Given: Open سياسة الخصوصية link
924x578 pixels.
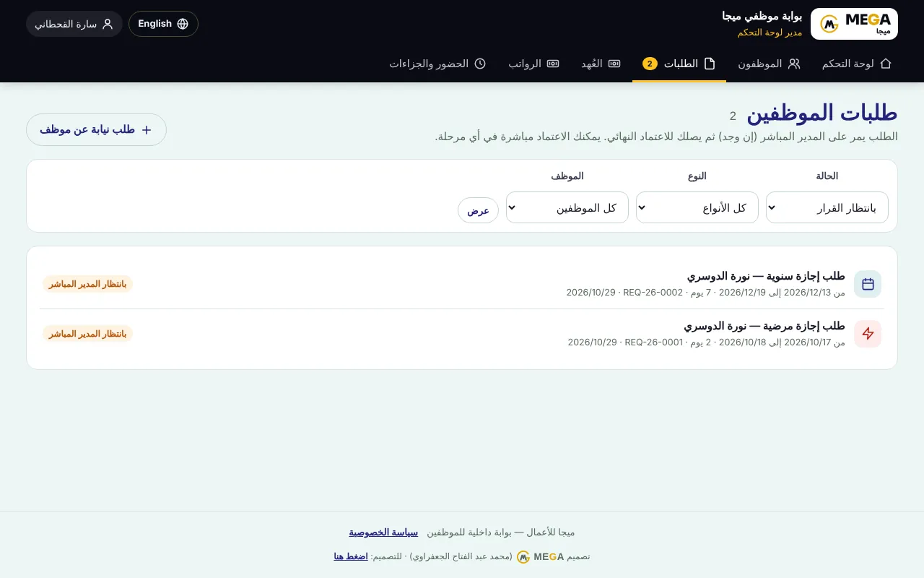Looking at the screenshot, I should pyautogui.click(x=383, y=532).
